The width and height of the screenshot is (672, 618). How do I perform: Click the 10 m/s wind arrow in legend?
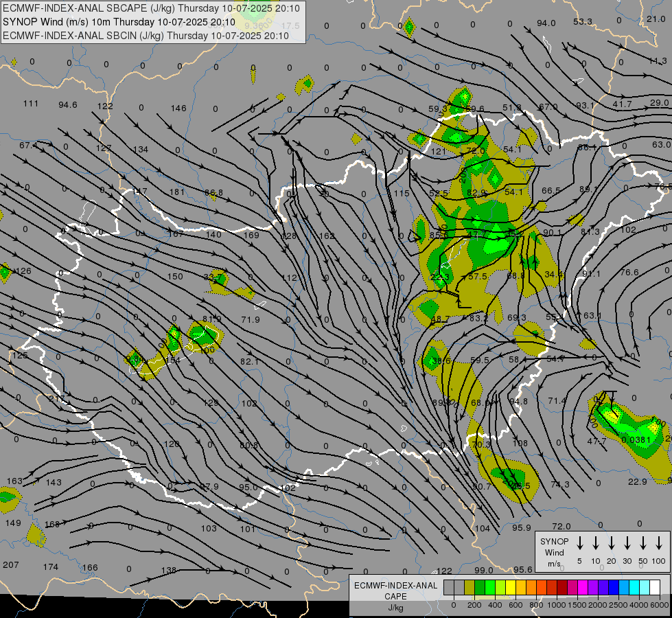596,543
